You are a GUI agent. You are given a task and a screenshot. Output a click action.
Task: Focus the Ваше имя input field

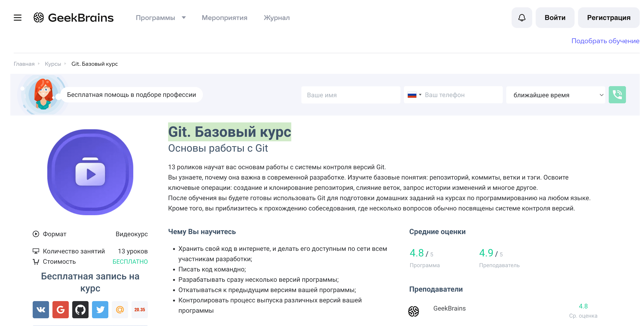click(x=351, y=95)
